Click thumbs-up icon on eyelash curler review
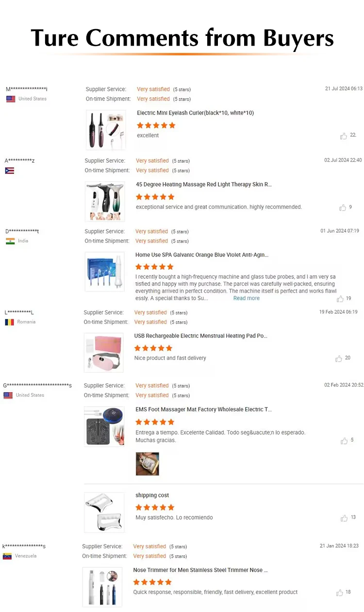 point(344,136)
